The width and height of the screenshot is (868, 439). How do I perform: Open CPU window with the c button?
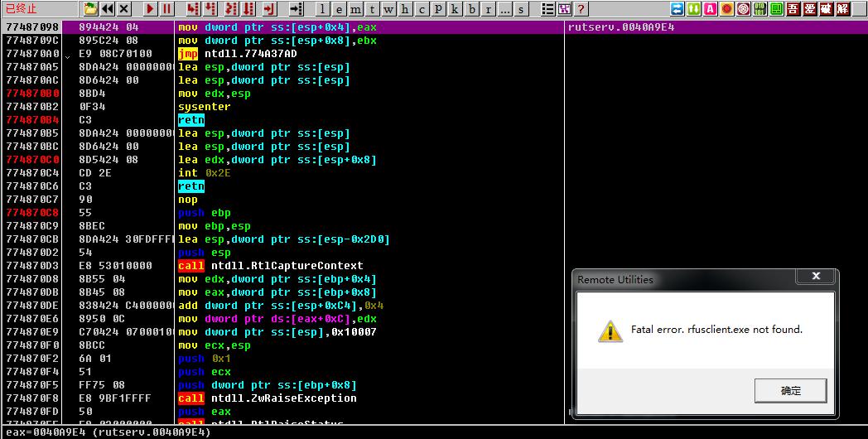[x=422, y=9]
